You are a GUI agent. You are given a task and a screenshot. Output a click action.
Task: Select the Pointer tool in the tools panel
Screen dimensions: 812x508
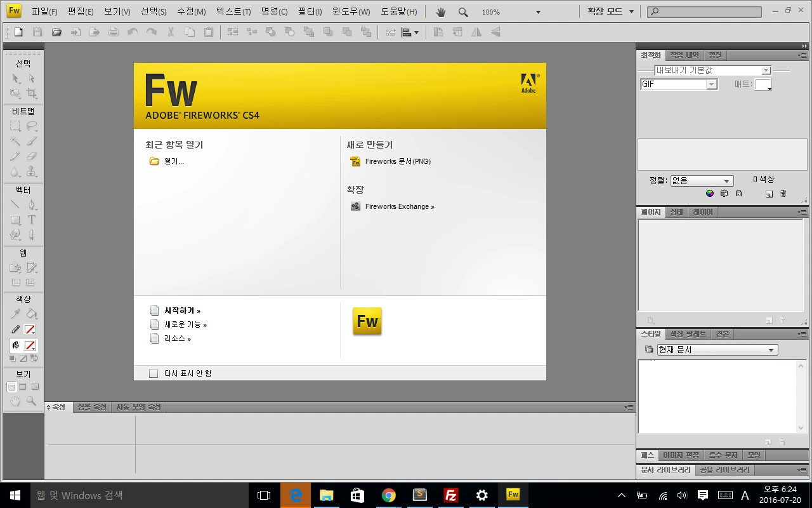[x=15, y=78]
